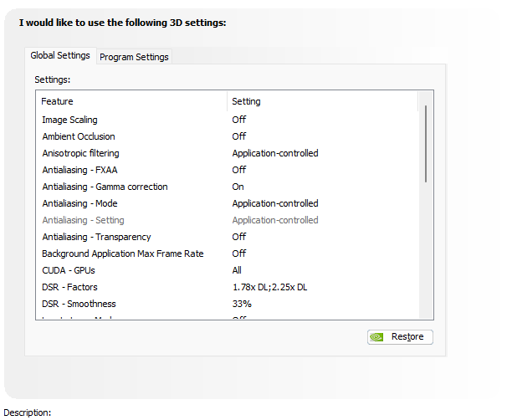This screenshot has height=420, width=512.
Task: Select Antialiasing - Transparency row
Action: tap(97, 237)
